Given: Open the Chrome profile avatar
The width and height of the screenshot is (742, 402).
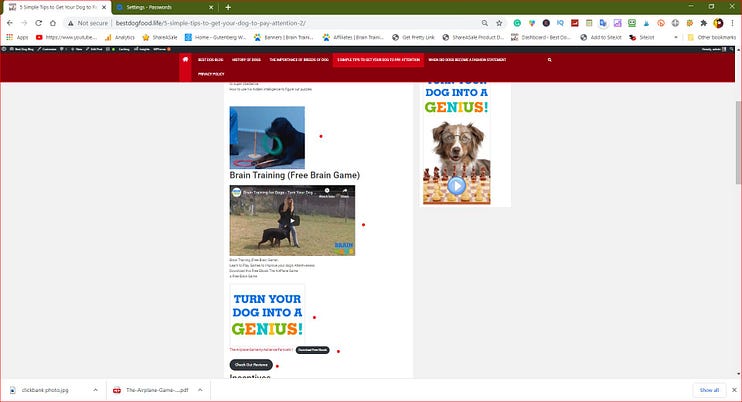Looking at the screenshot, I should tap(718, 23).
